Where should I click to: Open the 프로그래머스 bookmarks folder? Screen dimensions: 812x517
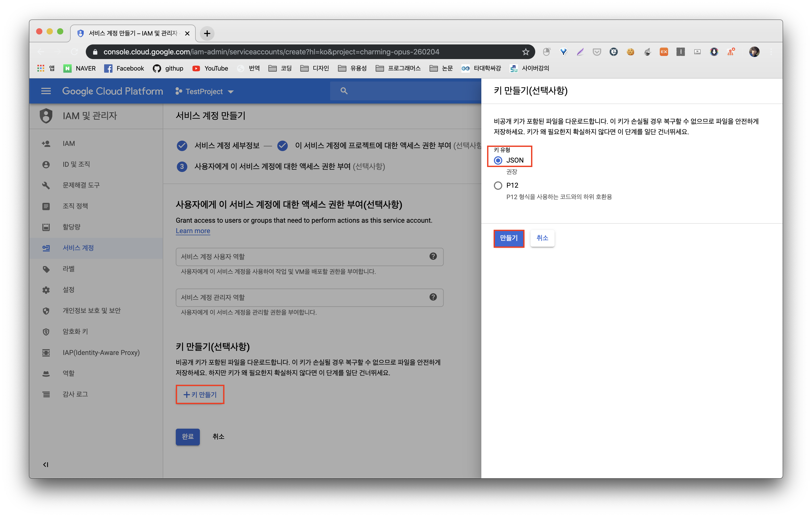tap(398, 68)
